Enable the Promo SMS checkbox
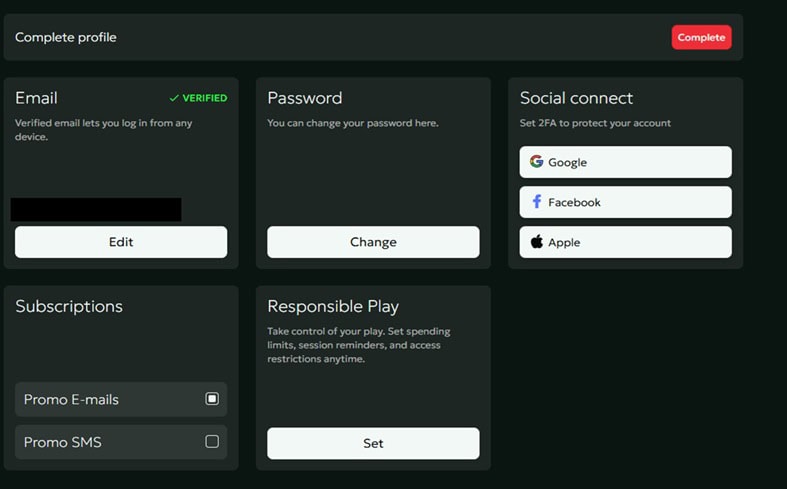The height and width of the screenshot is (489, 787). [212, 442]
